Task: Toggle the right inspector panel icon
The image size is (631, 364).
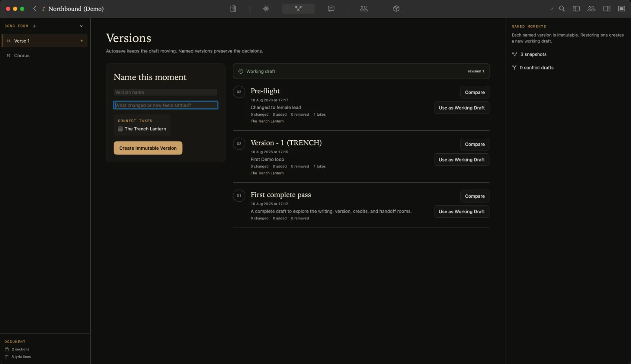Action: [x=607, y=9]
